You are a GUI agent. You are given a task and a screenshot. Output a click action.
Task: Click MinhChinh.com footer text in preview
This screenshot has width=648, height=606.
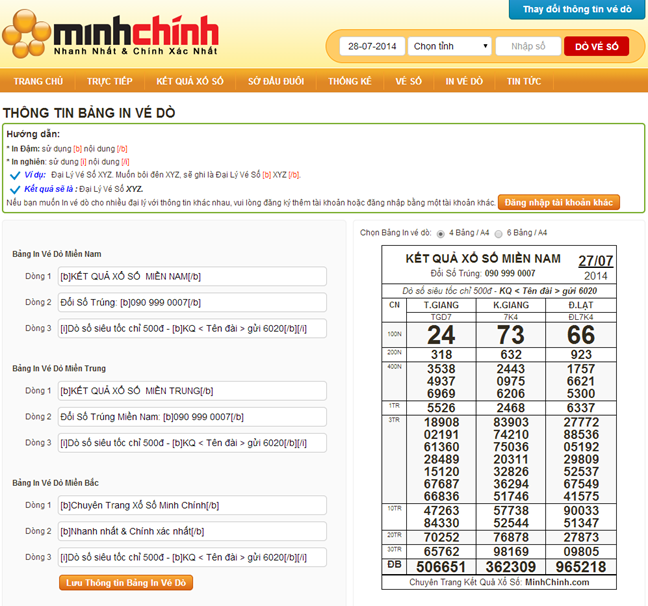pyautogui.click(x=557, y=582)
